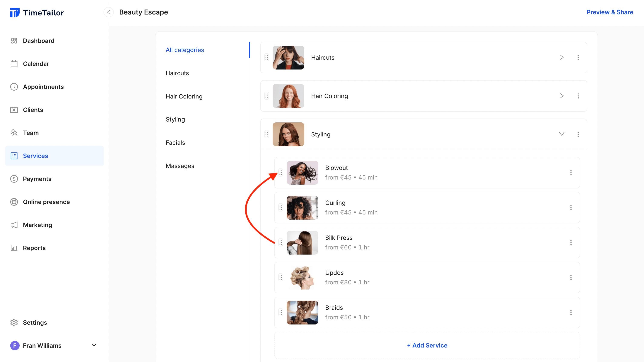This screenshot has width=644, height=362.
Task: Switch to the All categories tab
Action: 185,50
